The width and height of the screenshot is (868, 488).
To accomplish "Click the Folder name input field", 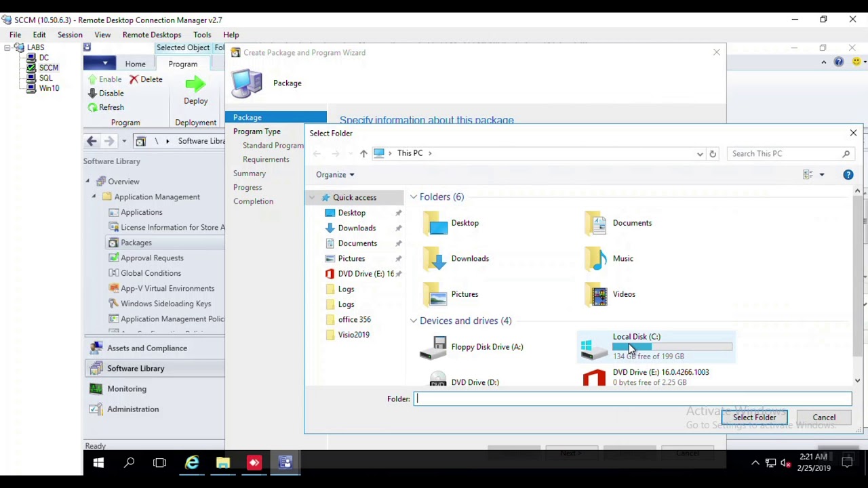I will point(633,399).
